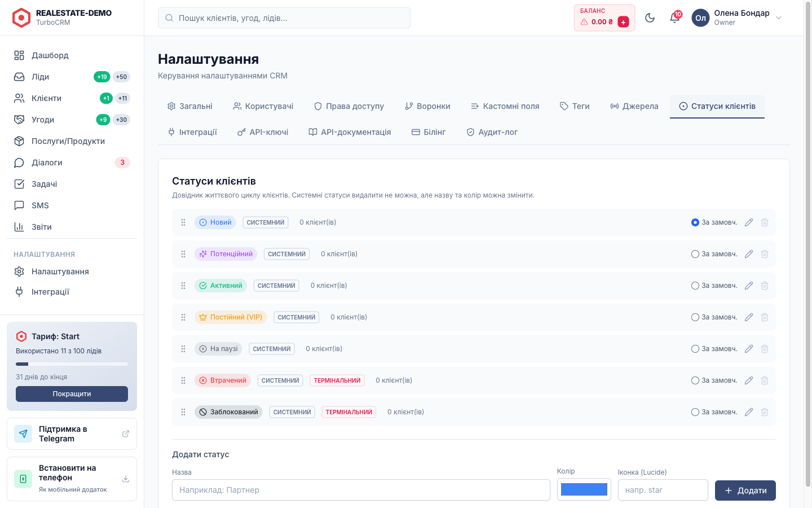Open the Аудит-лог tab

tap(492, 132)
